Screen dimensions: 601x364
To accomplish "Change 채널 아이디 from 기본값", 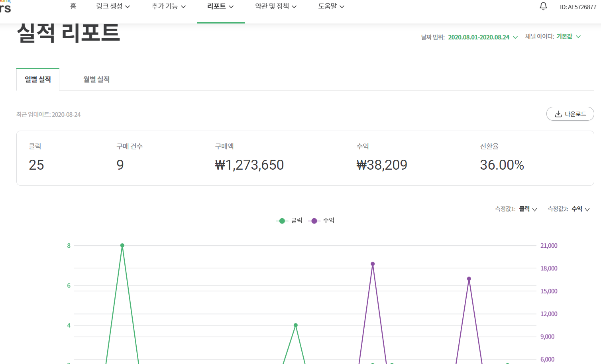I will [569, 36].
